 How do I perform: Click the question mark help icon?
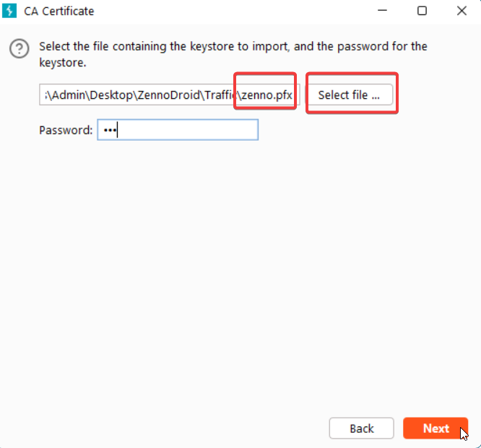point(19,49)
